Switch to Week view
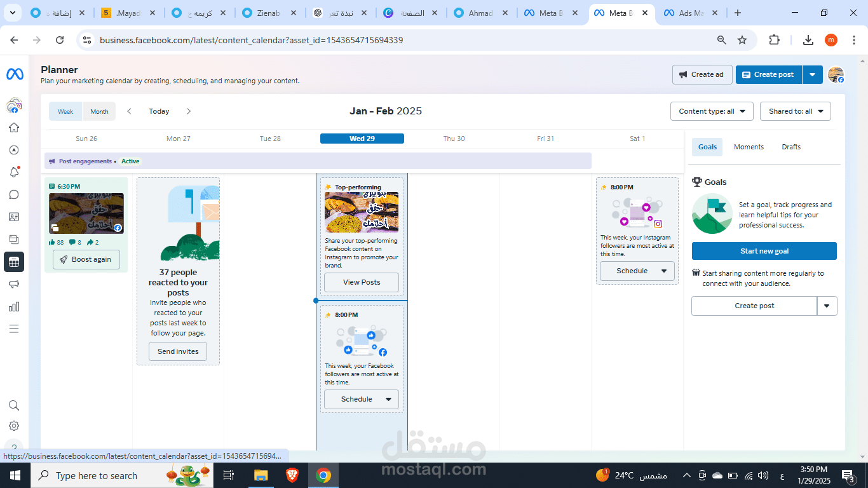The height and width of the screenshot is (488, 868). [65, 111]
